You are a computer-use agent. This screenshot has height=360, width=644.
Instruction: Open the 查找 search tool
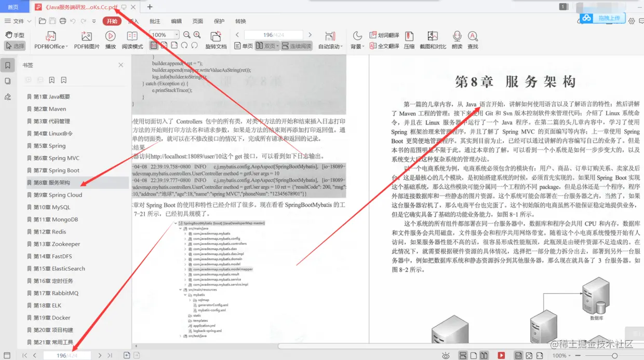pyautogui.click(x=473, y=40)
